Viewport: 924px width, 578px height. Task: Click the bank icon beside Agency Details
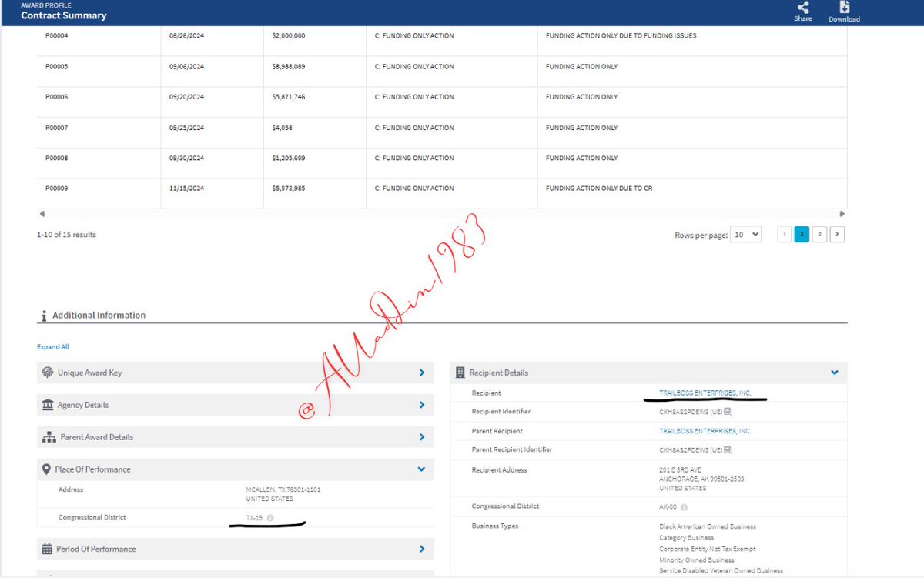48,405
